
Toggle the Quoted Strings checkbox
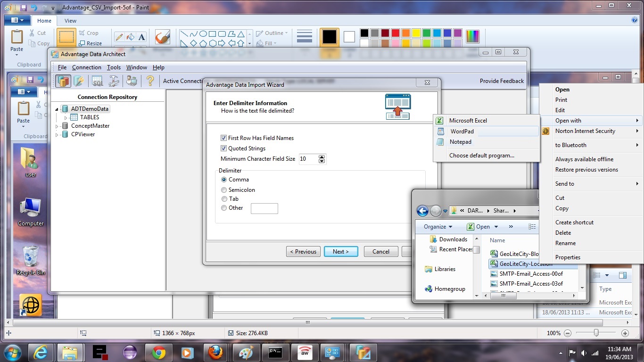(x=224, y=148)
